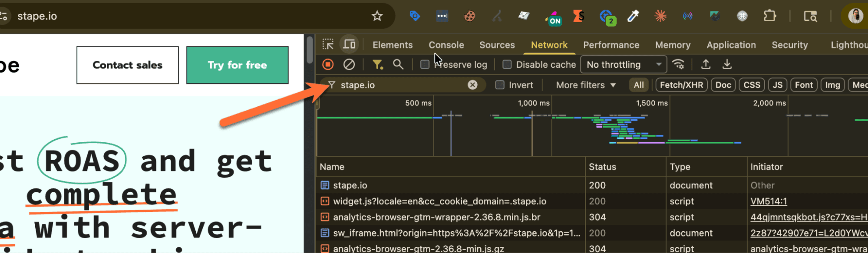Click the Try for free button

237,65
